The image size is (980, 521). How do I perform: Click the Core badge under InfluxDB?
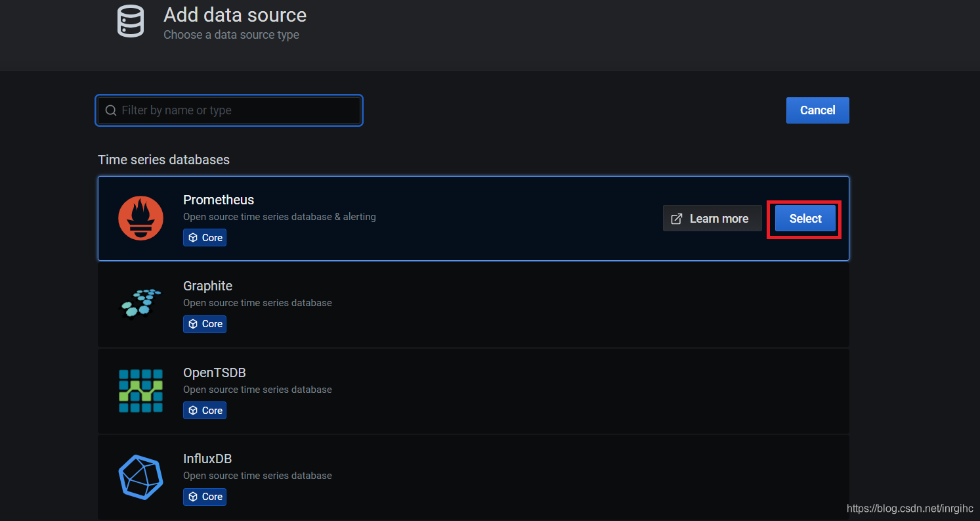(205, 497)
